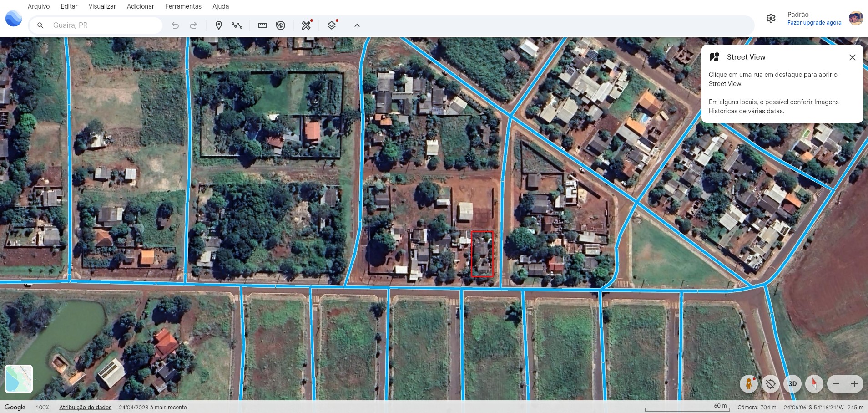Open settings with the gear icon

point(771,18)
